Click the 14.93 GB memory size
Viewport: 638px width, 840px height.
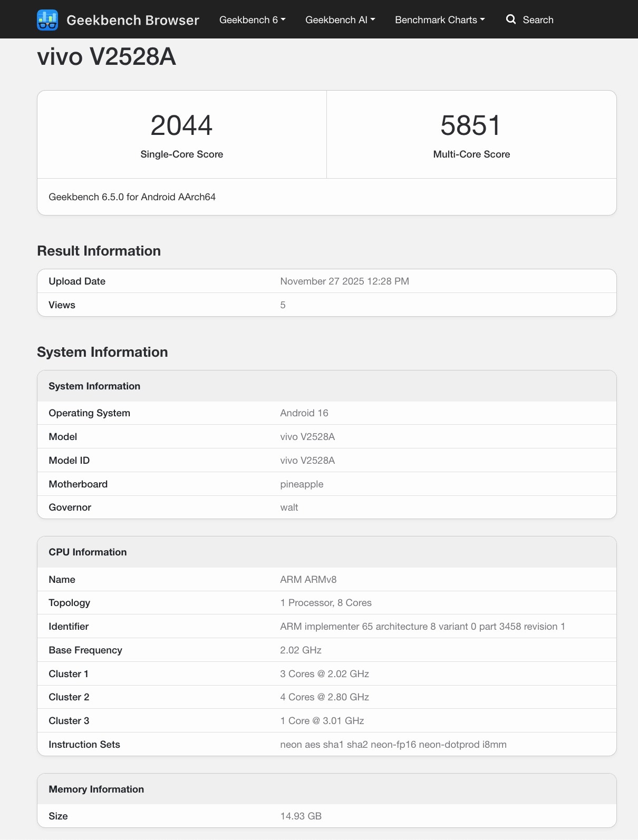tap(301, 816)
